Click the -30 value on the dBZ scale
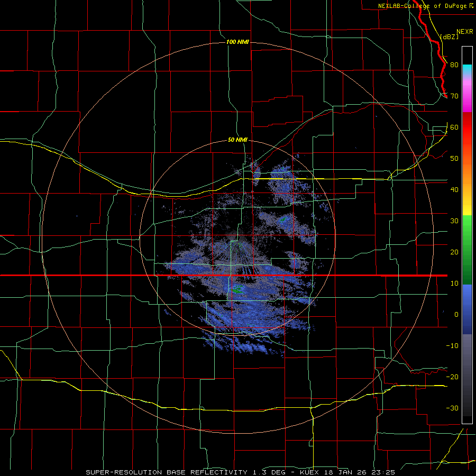The height and width of the screenshot is (476, 476). 452,408
